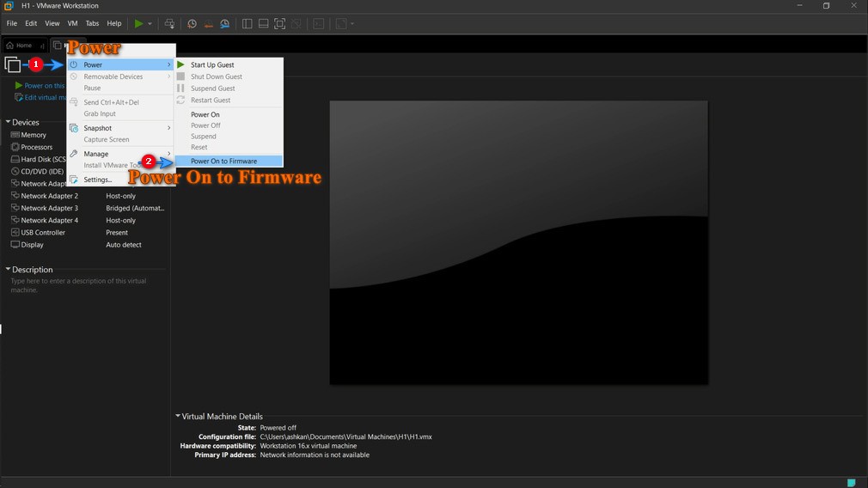Select the CD/DVD (IDE) device
Image resolution: width=868 pixels, height=488 pixels.
[38, 172]
